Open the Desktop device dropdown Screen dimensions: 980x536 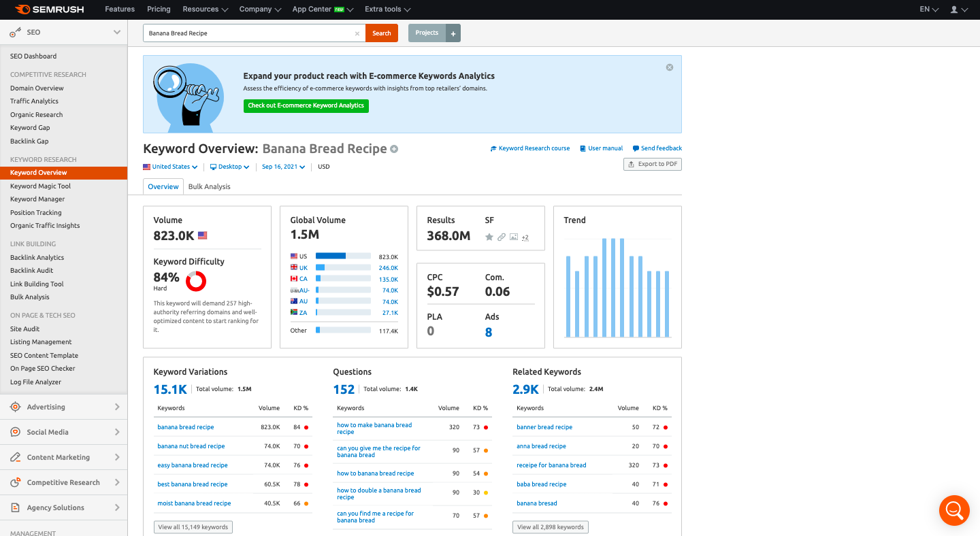(229, 167)
